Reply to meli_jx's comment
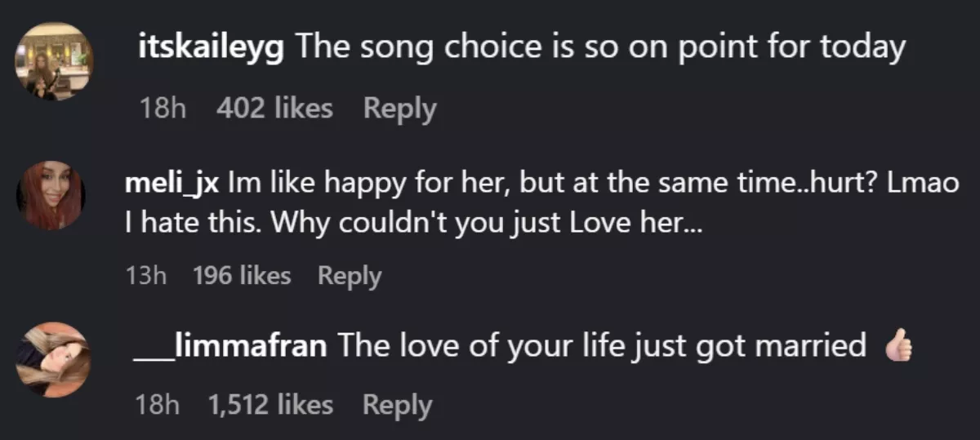The image size is (980, 440). click(349, 276)
